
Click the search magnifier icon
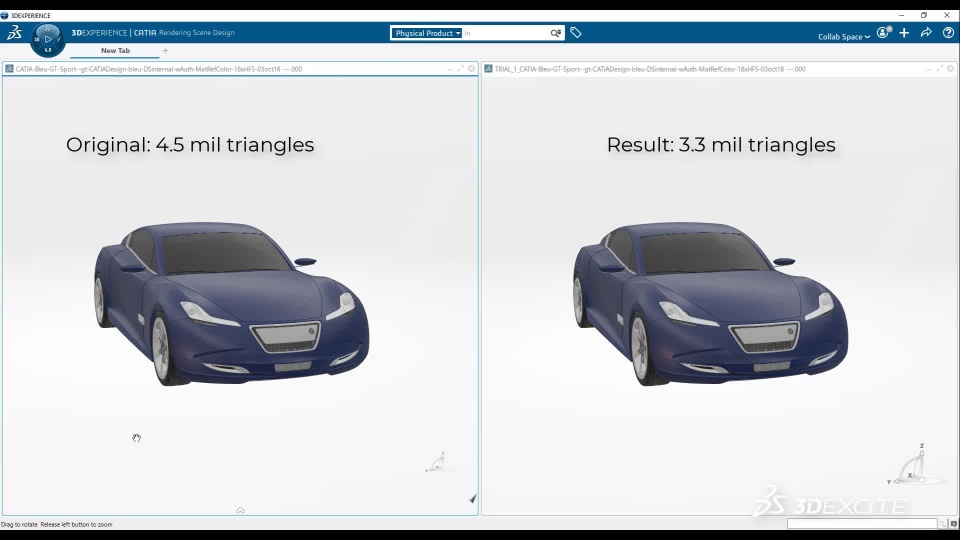coord(555,33)
